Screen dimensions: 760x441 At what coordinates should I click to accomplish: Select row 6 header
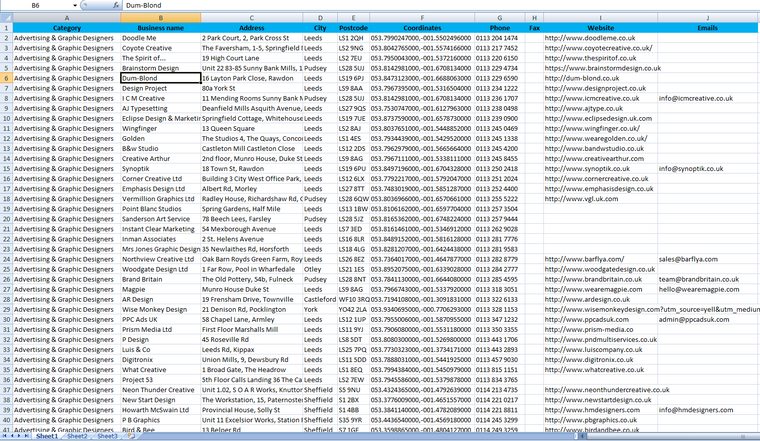tap(6, 78)
